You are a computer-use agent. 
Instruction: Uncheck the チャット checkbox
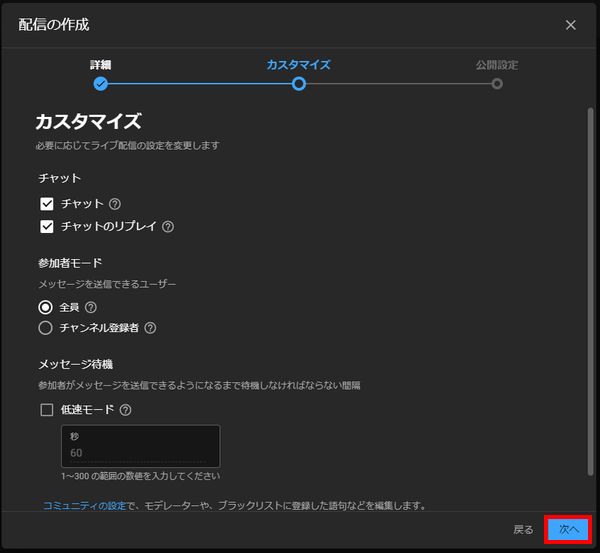point(47,204)
